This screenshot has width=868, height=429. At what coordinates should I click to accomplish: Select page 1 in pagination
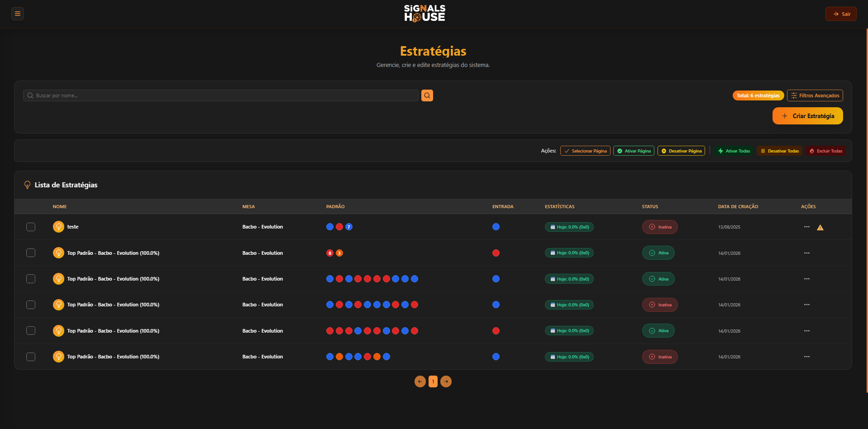coord(433,381)
